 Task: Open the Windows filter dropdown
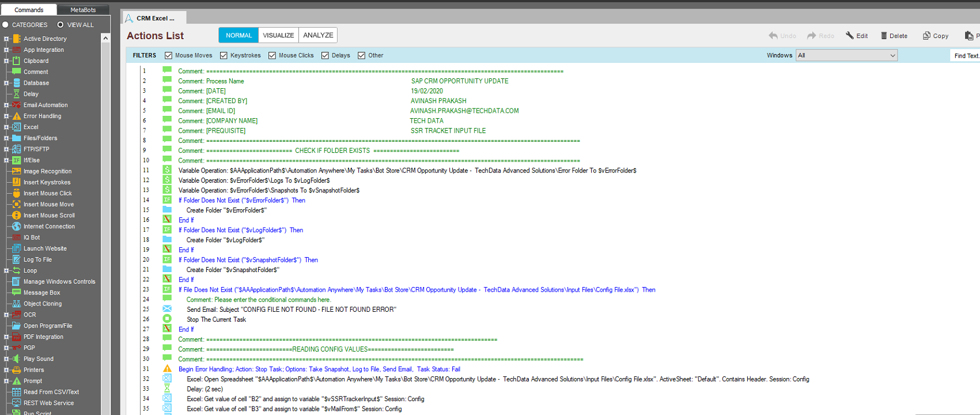(846, 55)
